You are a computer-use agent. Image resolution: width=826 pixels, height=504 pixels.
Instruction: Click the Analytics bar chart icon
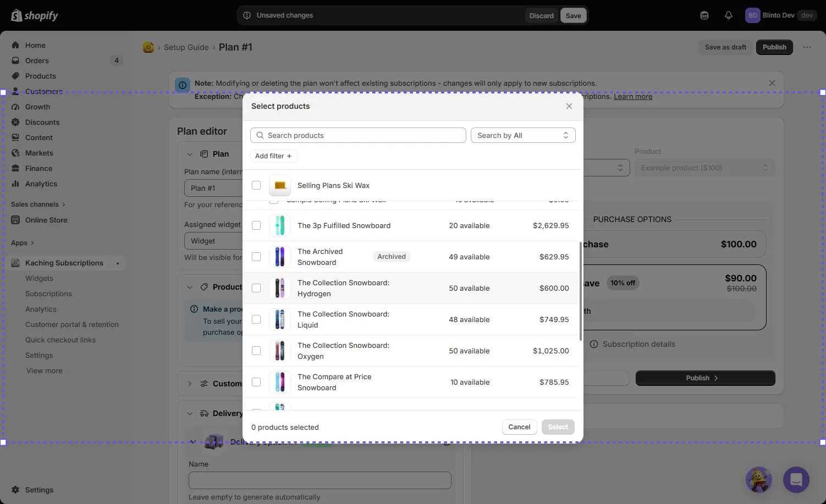click(15, 184)
